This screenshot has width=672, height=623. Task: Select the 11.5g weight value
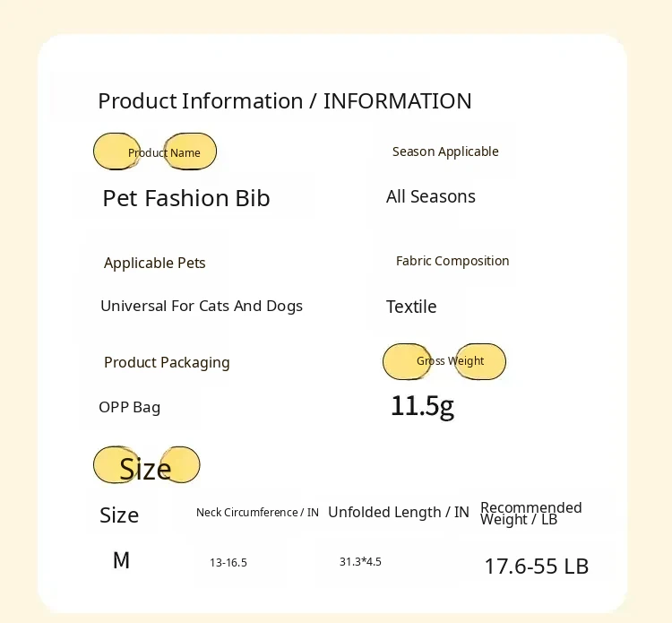pyautogui.click(x=422, y=406)
